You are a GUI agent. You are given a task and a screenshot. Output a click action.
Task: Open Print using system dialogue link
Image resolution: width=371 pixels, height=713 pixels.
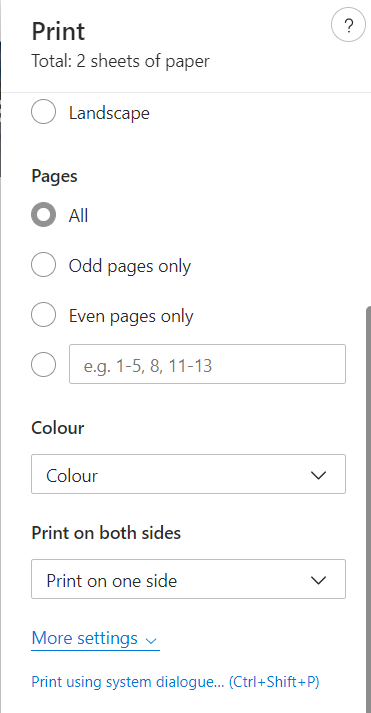pyautogui.click(x=175, y=682)
